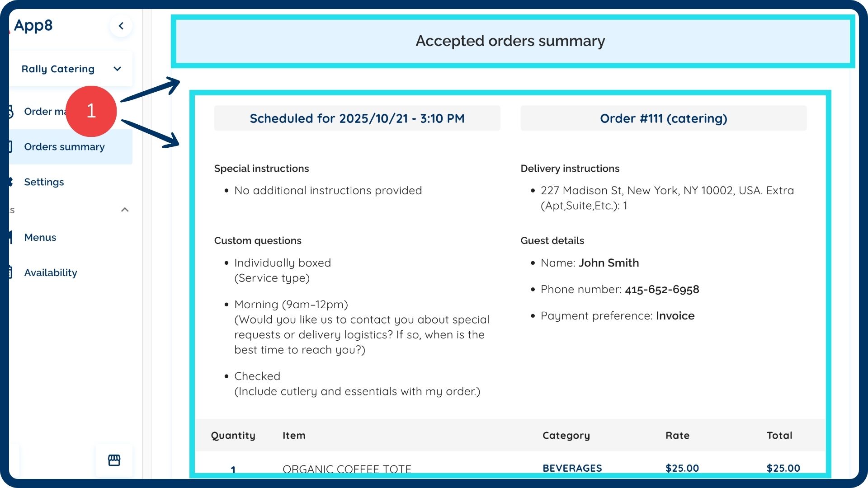The image size is (868, 488).
Task: Click the Order #111 (catering) header
Action: [x=663, y=118]
